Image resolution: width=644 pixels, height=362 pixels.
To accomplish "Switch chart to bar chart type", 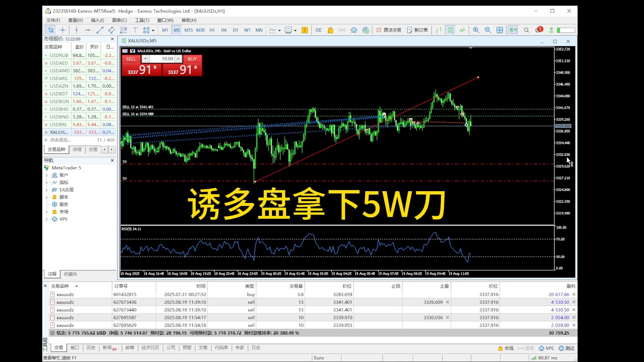I will 439,30.
